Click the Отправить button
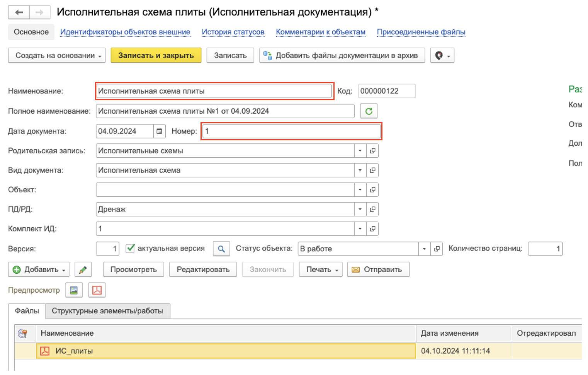Screen dimensions: 588x375 click(378, 269)
